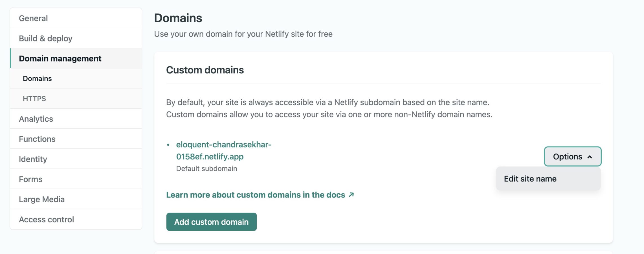Click external arrow icon beside docs link
The width and height of the screenshot is (644, 254).
tap(351, 195)
